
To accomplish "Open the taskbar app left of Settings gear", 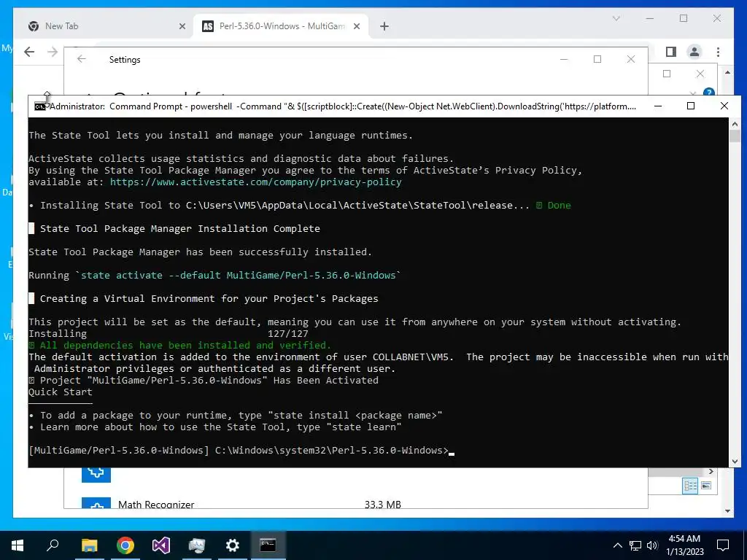I will coord(196,545).
